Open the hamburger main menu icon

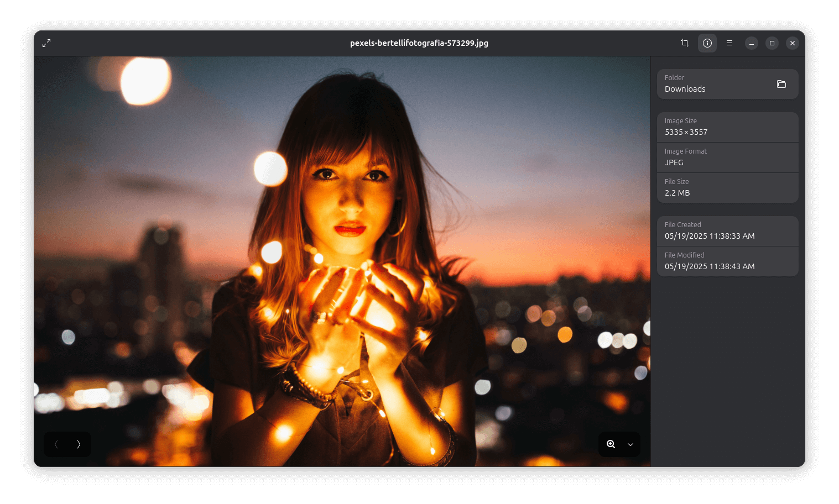click(729, 43)
